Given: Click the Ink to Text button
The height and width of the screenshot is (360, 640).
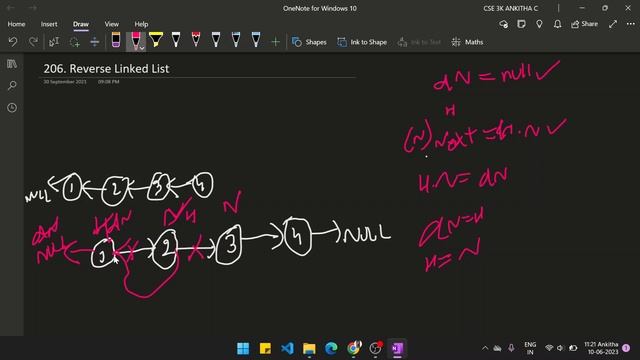Looking at the screenshot, I should (419, 42).
